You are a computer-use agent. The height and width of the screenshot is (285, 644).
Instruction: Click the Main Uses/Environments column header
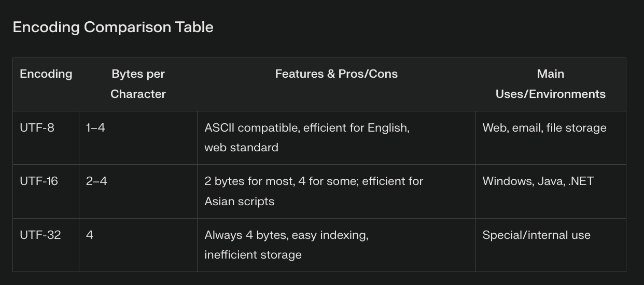(x=550, y=84)
